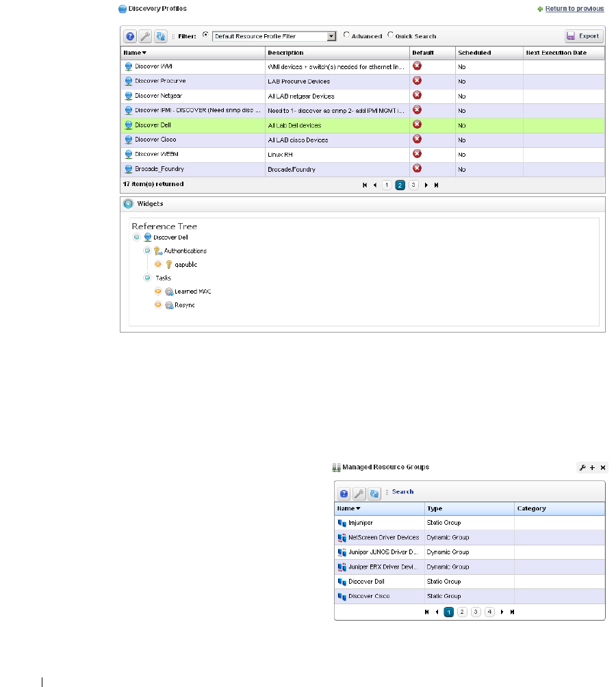Open help in Managed Resource Groups toolbar
The height and width of the screenshot is (687, 616).
[344, 494]
